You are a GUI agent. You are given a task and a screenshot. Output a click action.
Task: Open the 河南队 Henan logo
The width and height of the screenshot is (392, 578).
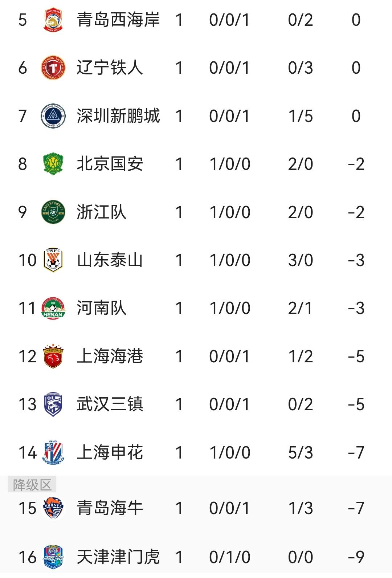click(x=53, y=308)
